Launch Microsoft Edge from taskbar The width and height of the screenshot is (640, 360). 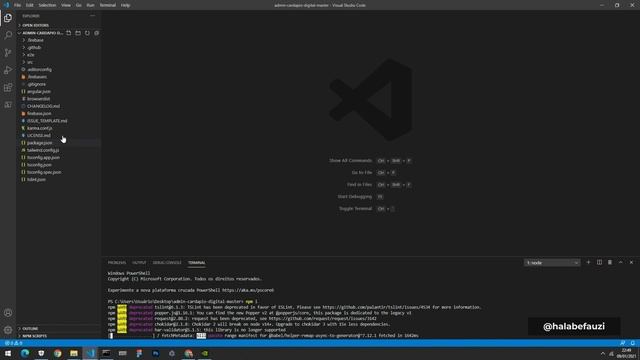click(x=25, y=353)
